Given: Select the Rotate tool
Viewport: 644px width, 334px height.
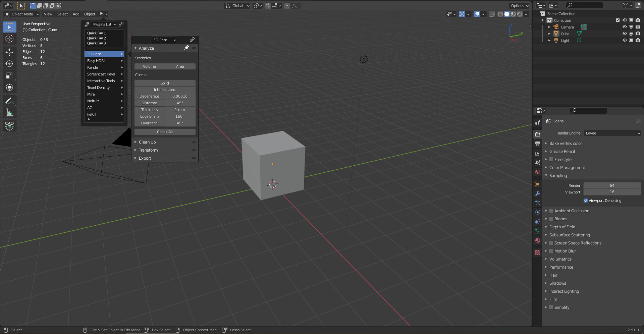Looking at the screenshot, I should click(x=9, y=63).
